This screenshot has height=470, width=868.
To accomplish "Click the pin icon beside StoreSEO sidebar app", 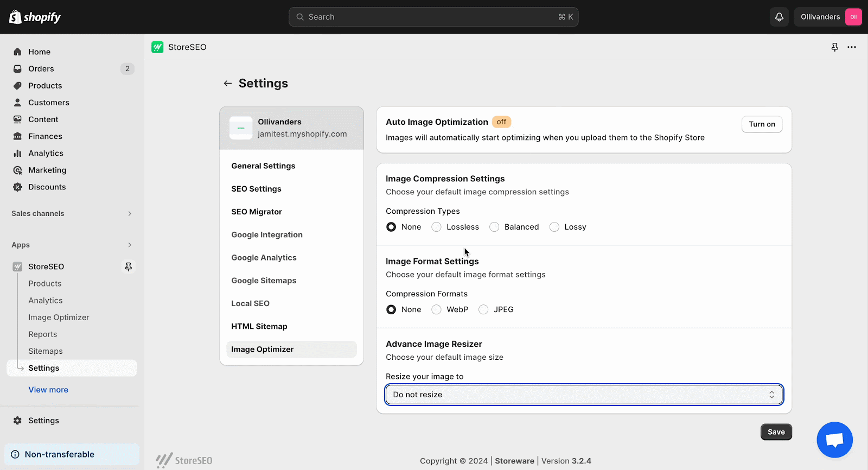I will [x=129, y=266].
